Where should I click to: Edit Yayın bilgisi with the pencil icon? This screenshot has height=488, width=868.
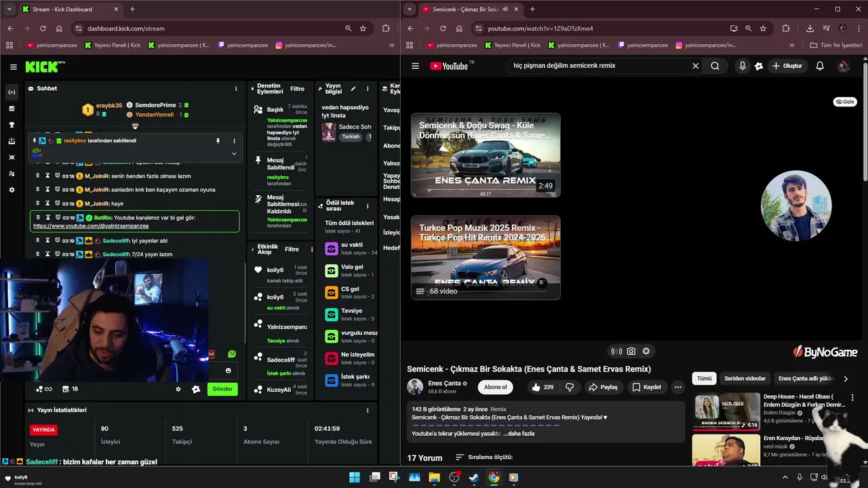coord(353,89)
